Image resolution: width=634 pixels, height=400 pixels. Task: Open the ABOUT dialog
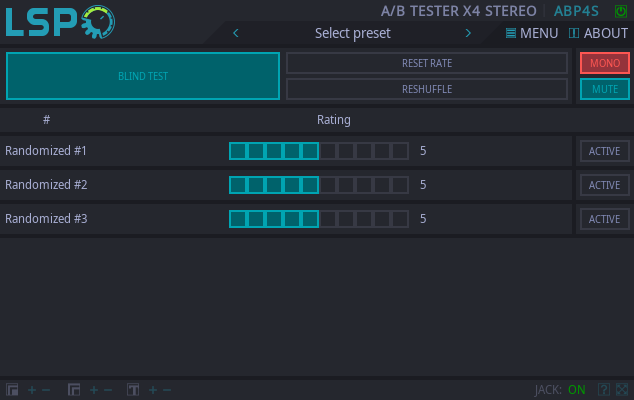coord(606,33)
